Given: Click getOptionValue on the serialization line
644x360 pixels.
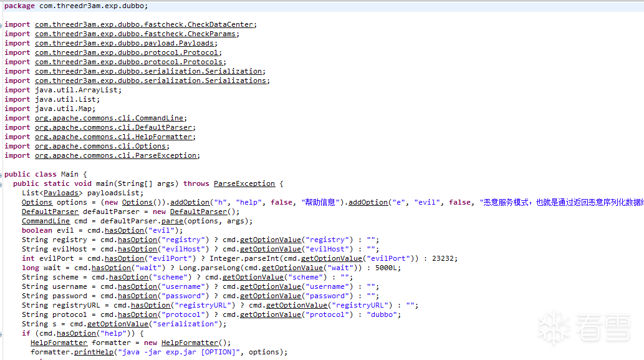Looking at the screenshot, I should tap(118, 324).
